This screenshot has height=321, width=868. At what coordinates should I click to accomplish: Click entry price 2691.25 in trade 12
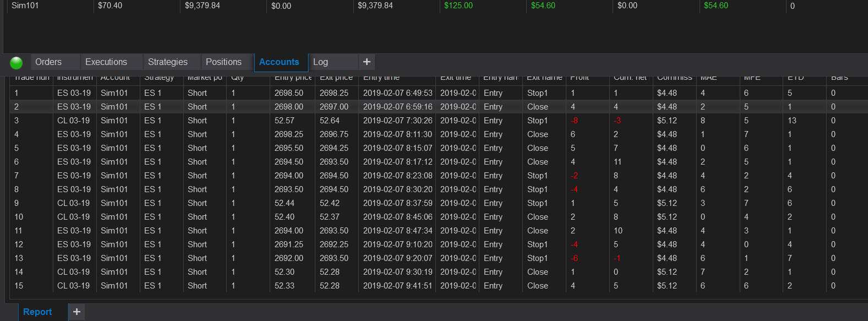pos(289,244)
